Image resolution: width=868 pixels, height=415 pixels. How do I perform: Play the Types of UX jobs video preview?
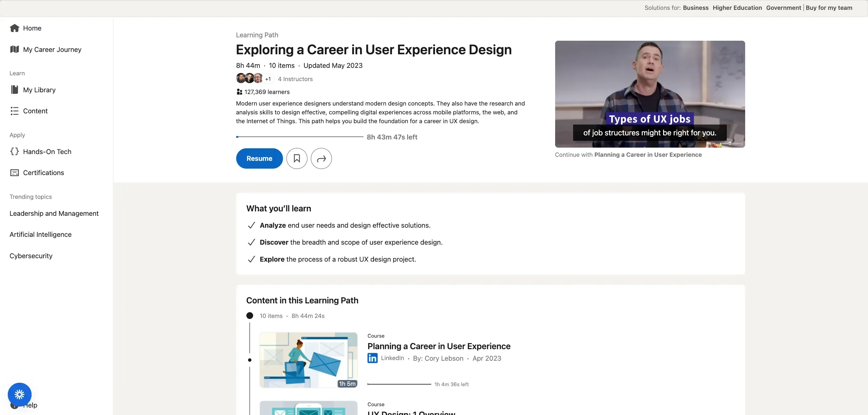point(649,94)
